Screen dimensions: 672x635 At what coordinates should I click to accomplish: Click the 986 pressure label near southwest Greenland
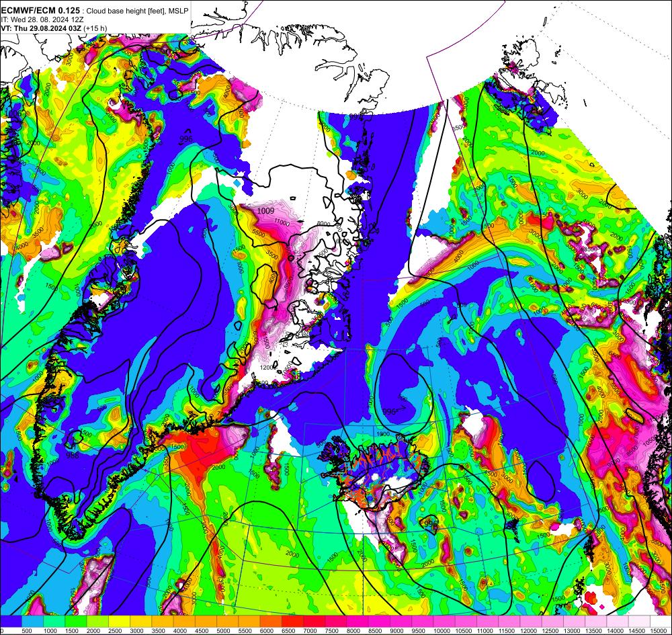[x=73, y=455]
